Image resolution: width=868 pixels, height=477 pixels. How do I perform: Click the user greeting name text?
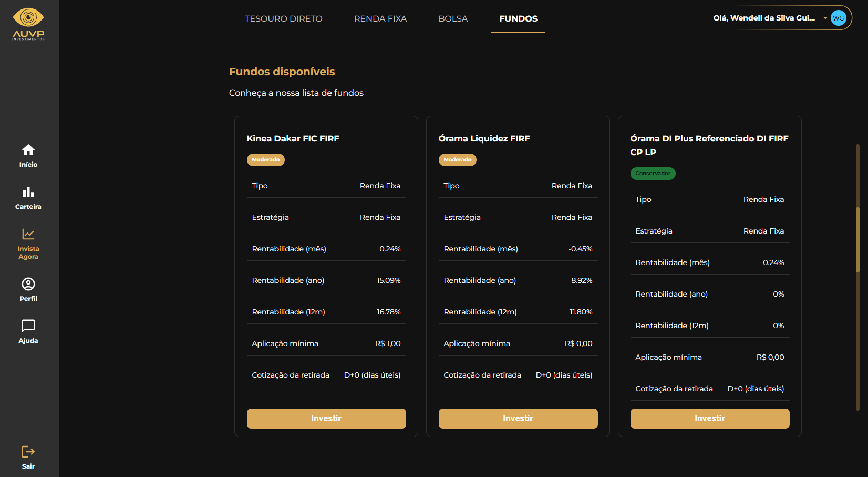tap(764, 18)
